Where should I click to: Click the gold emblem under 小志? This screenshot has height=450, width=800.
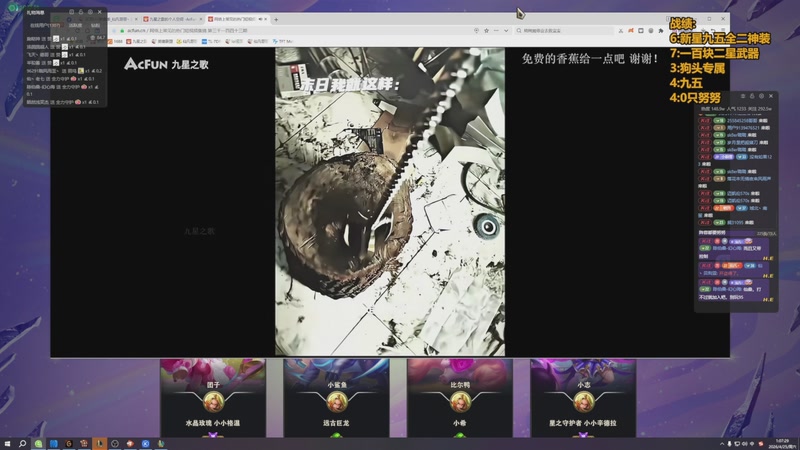584,402
